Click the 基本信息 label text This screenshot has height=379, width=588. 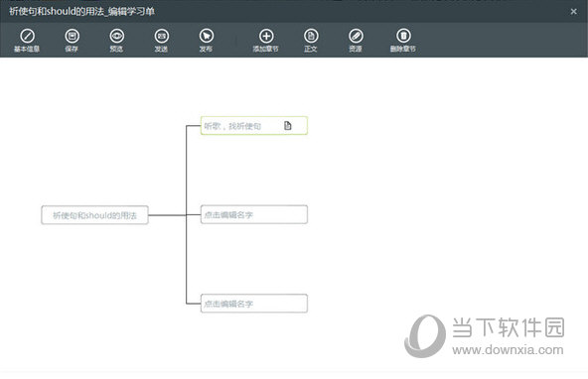(27, 49)
